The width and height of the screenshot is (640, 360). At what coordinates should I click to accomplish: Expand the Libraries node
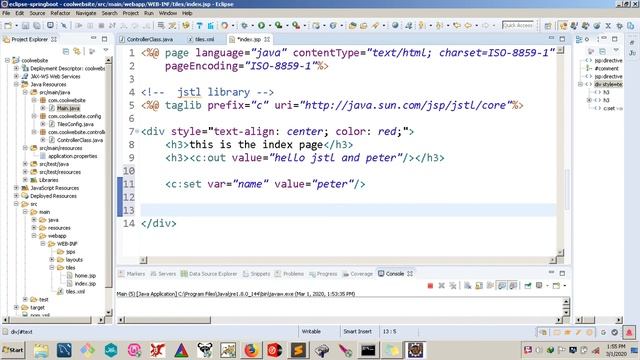coord(25,180)
